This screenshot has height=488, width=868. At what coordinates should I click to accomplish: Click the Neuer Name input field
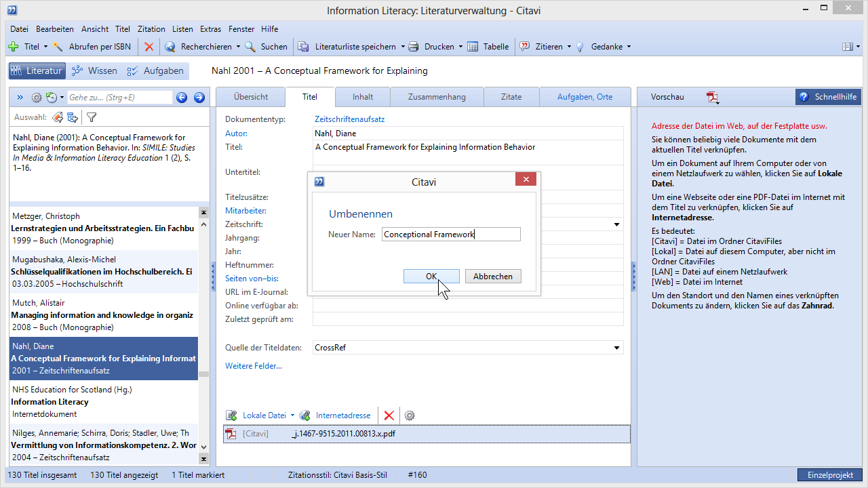tap(451, 235)
